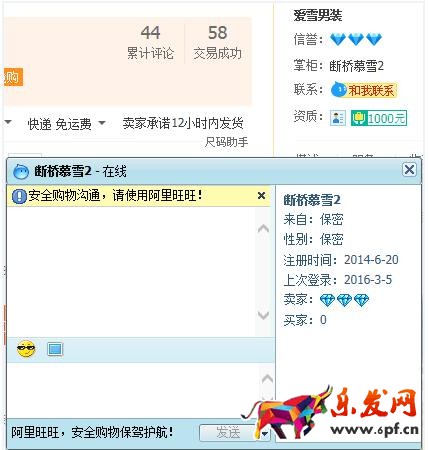Click the Wangwang avatar icon in chat title
Viewport: 429px width, 450px height.
point(21,172)
